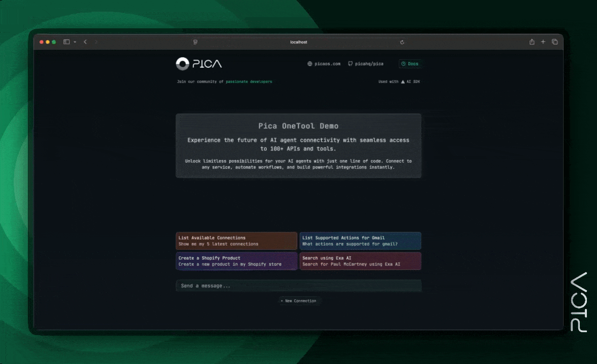Click the 'Unlock limitless possibilities' paragraph
Image resolution: width=597 pixels, height=364 pixels.
click(x=298, y=164)
